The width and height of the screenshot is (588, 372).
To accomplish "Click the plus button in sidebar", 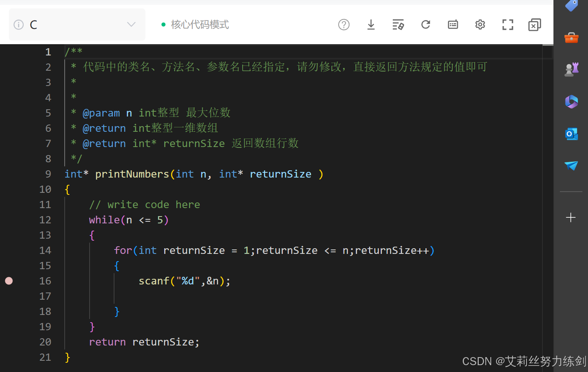I will pos(571,218).
